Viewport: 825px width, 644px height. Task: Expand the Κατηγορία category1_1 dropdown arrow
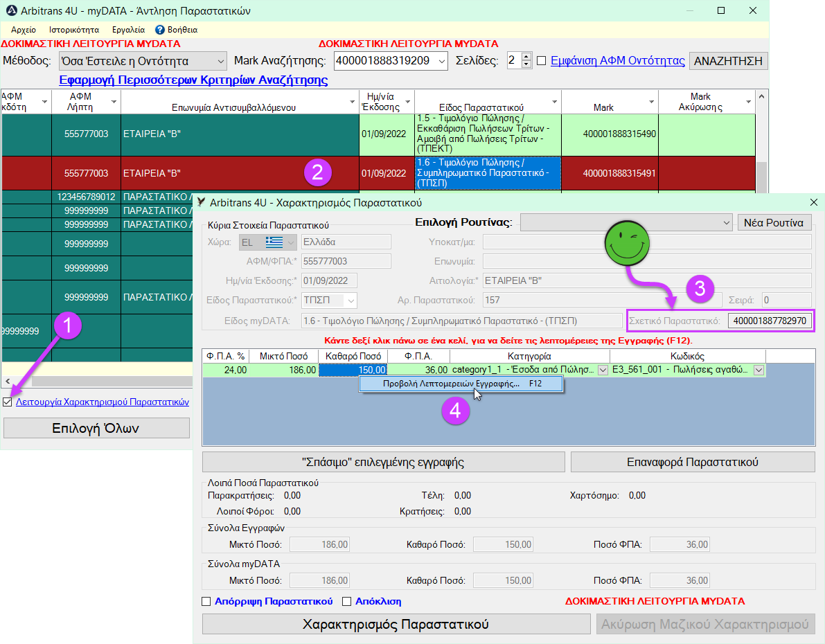(603, 370)
